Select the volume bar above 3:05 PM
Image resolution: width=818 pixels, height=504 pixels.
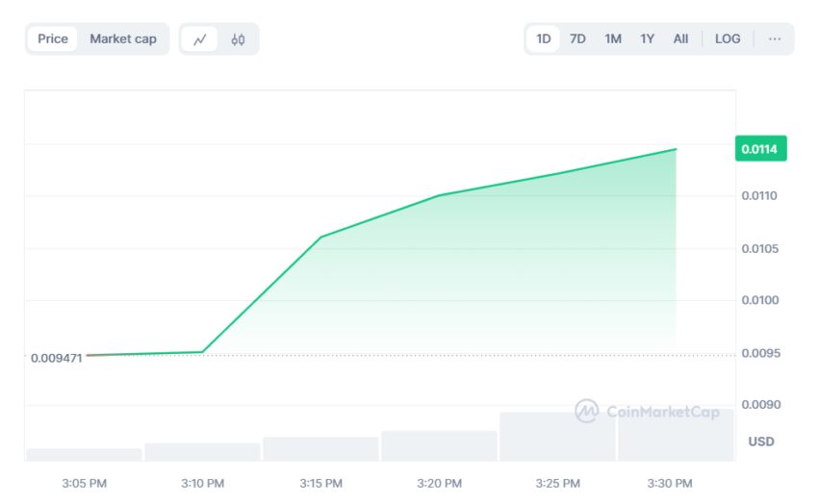[x=84, y=454]
